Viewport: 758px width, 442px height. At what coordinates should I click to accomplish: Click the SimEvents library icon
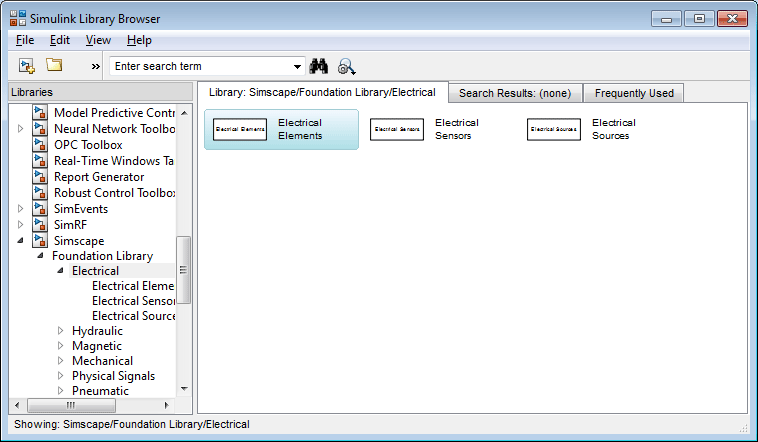40,208
